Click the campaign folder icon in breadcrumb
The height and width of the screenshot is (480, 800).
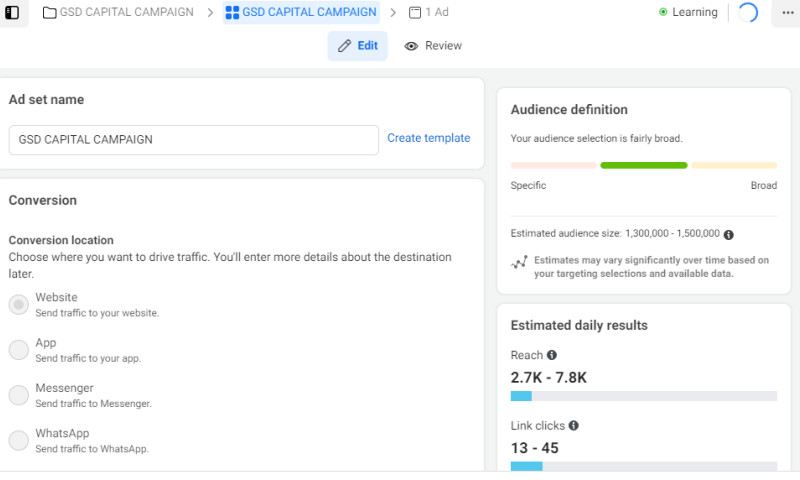(49, 13)
